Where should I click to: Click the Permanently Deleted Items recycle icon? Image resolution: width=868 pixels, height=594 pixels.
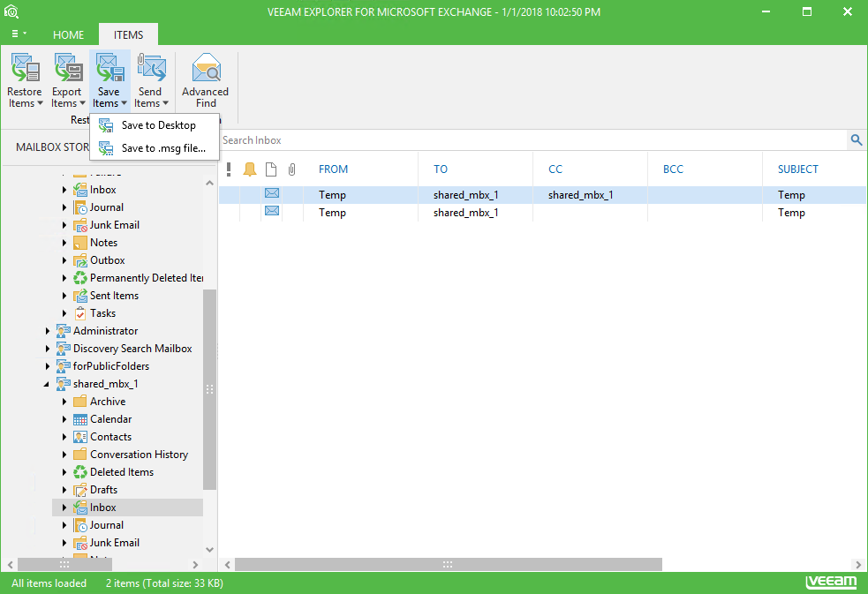(80, 278)
